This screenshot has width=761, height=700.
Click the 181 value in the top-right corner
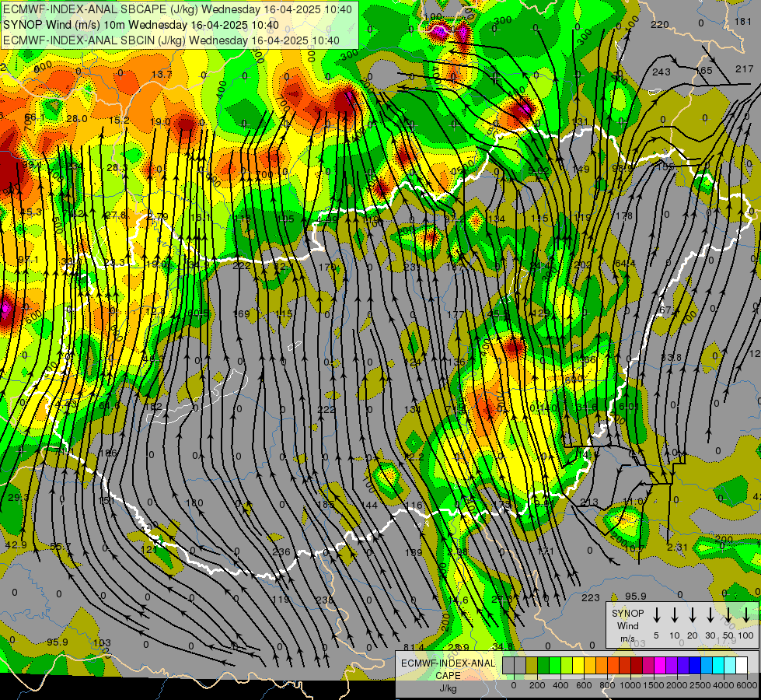pos(742,21)
